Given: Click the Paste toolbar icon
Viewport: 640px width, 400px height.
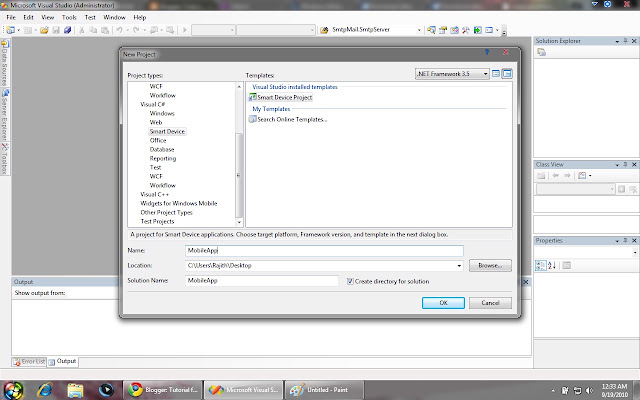Looking at the screenshot, I should [105, 30].
